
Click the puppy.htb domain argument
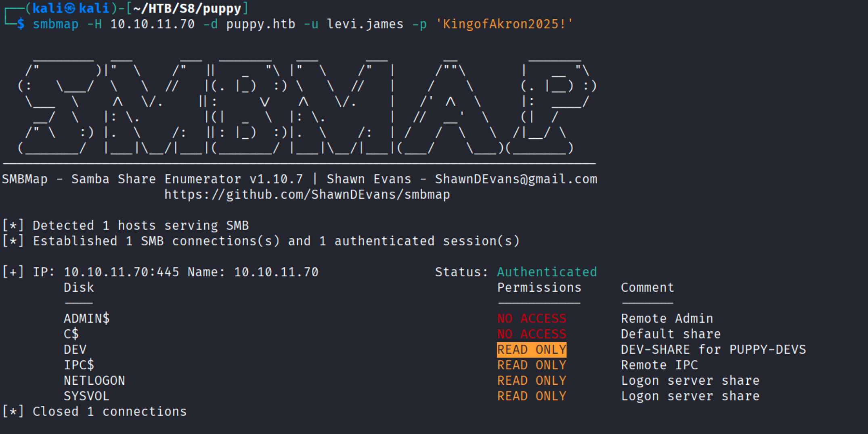(x=260, y=24)
